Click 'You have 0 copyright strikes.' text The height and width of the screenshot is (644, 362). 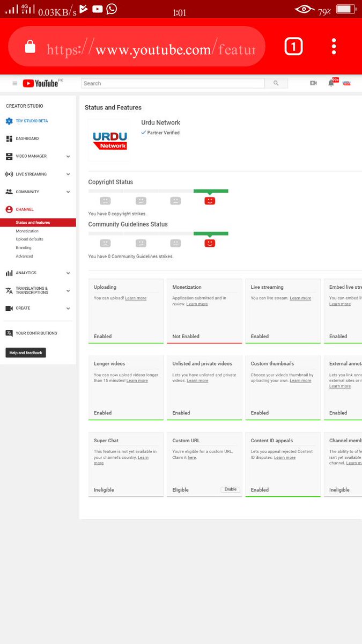117,214
